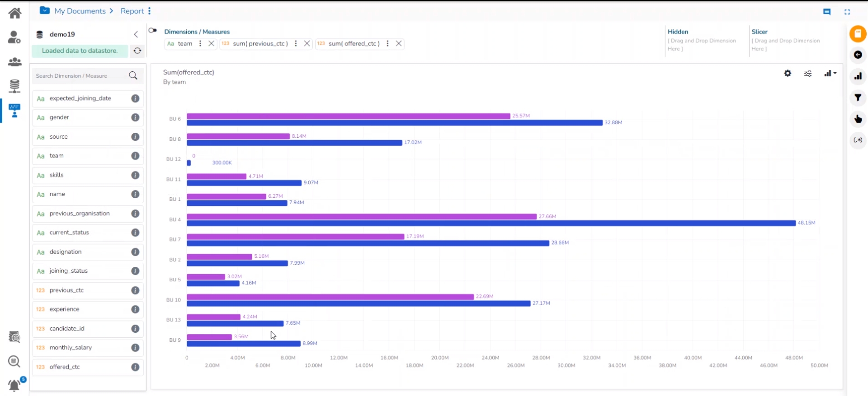Open Report options menu
The height and width of the screenshot is (396, 868).
tap(150, 11)
